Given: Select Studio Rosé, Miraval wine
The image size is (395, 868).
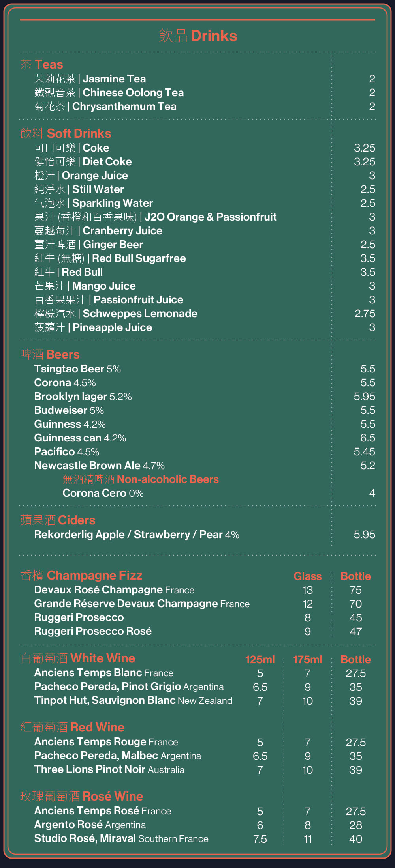Looking at the screenshot, I should [x=121, y=838].
